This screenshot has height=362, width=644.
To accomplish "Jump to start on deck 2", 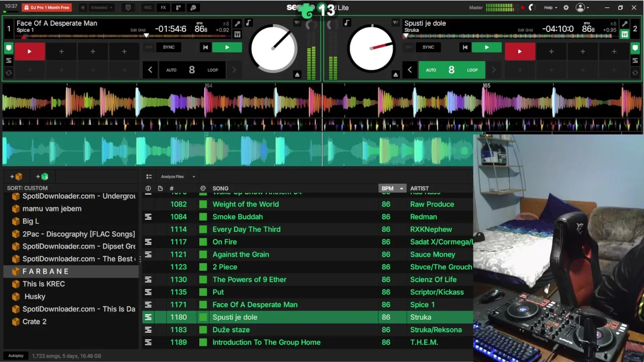I will (465, 47).
